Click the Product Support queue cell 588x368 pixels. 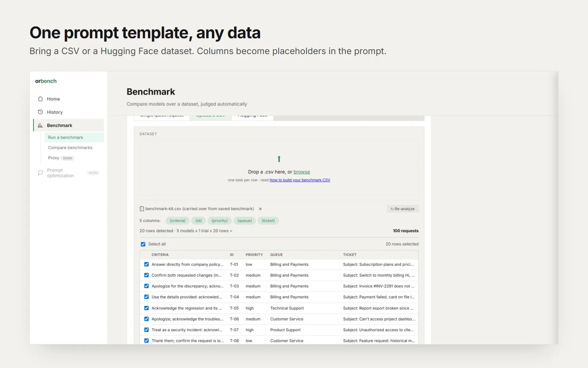pos(285,330)
